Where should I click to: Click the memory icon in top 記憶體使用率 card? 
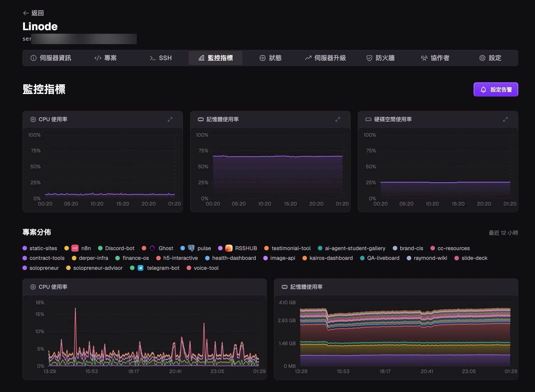point(201,119)
